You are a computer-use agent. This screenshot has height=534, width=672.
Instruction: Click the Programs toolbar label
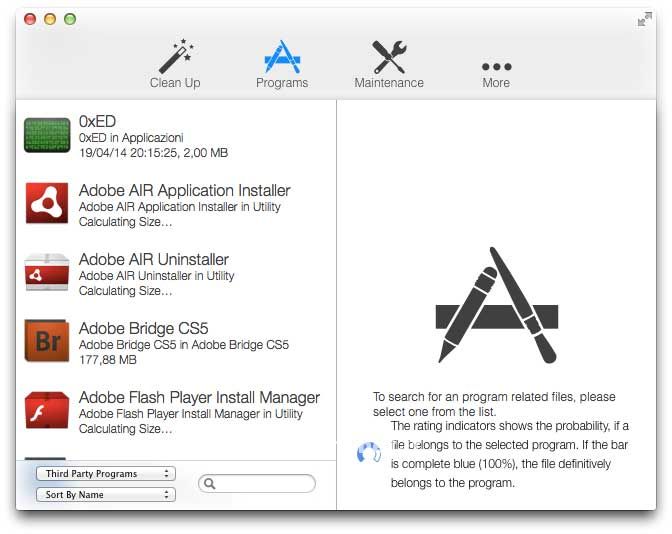tap(282, 83)
